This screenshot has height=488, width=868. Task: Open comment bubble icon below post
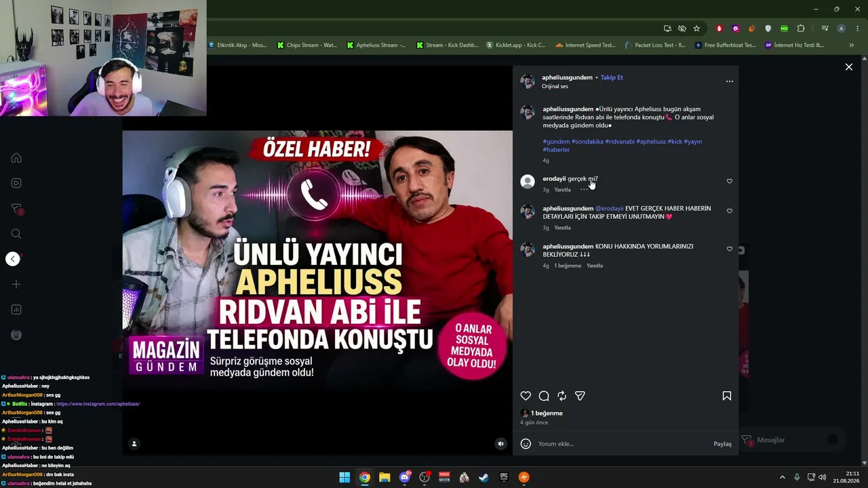click(544, 396)
